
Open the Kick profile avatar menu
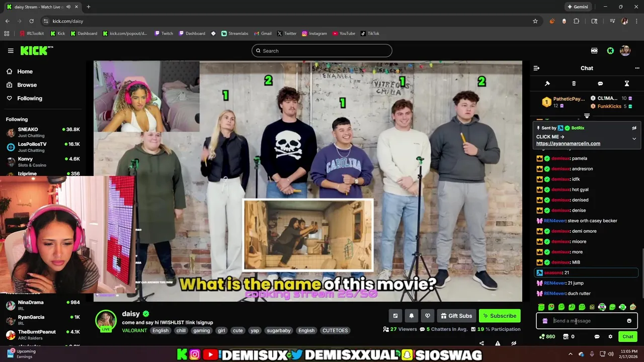625,51
